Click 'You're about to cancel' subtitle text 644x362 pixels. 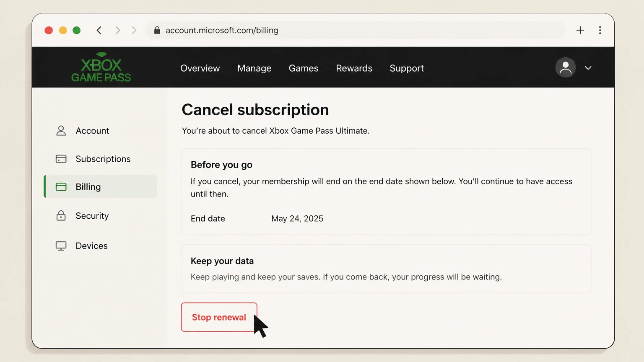point(275,131)
